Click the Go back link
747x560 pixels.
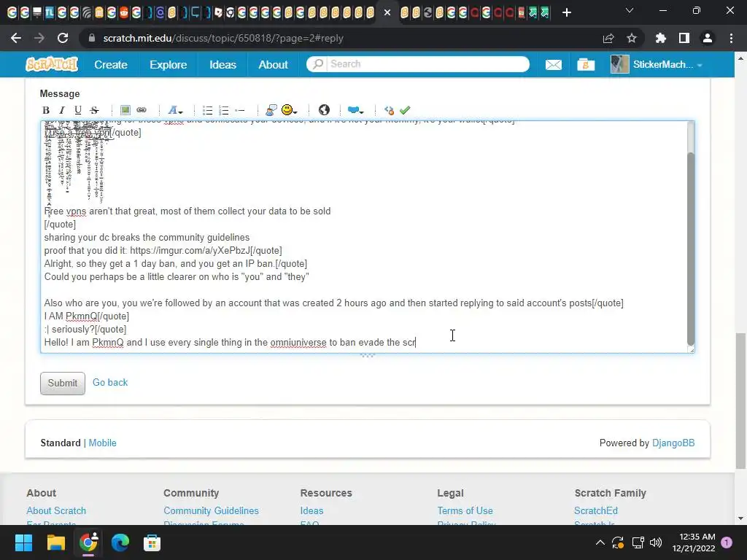[110, 382]
